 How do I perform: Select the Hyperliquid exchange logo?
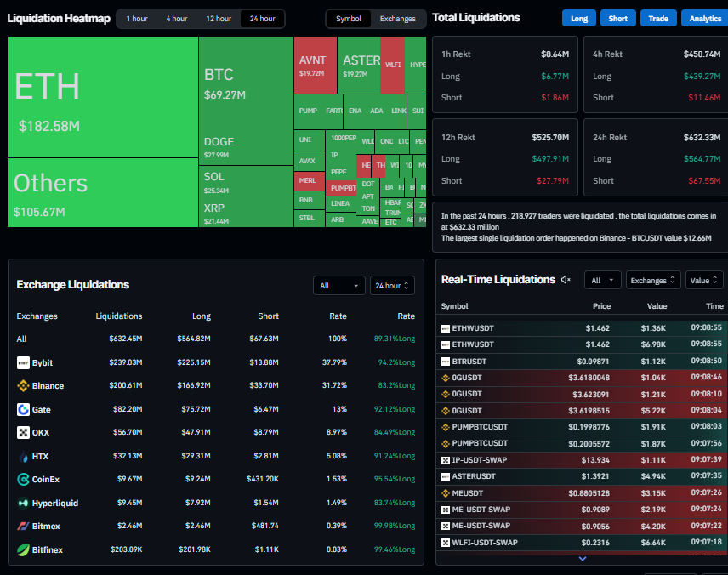click(x=20, y=503)
